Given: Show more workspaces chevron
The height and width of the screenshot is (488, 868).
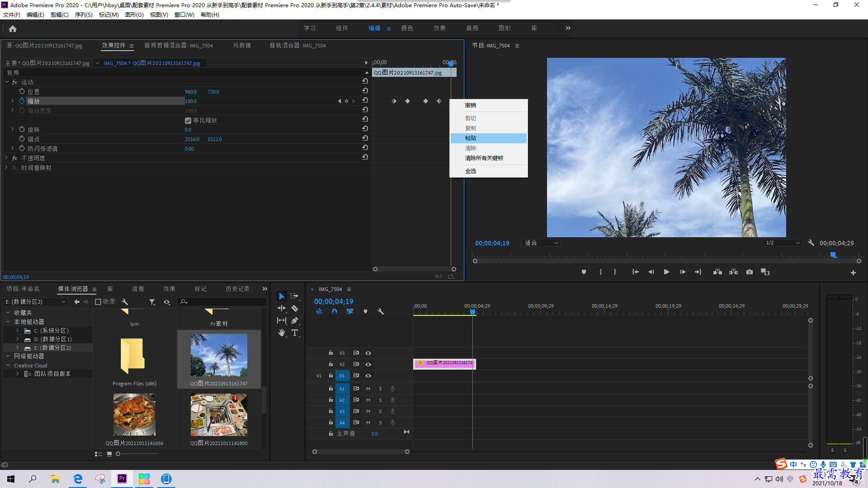Looking at the screenshot, I should 568,28.
